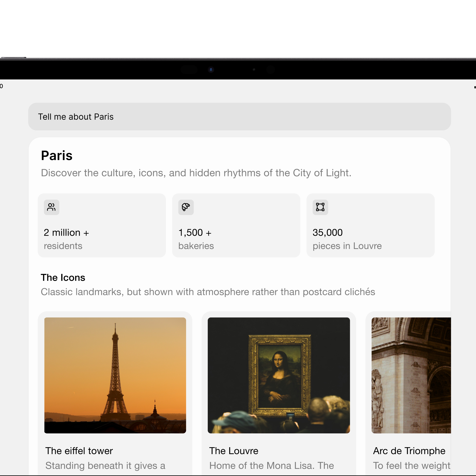Click 'The Icons' section header
This screenshot has height=476, width=476.
point(63,278)
